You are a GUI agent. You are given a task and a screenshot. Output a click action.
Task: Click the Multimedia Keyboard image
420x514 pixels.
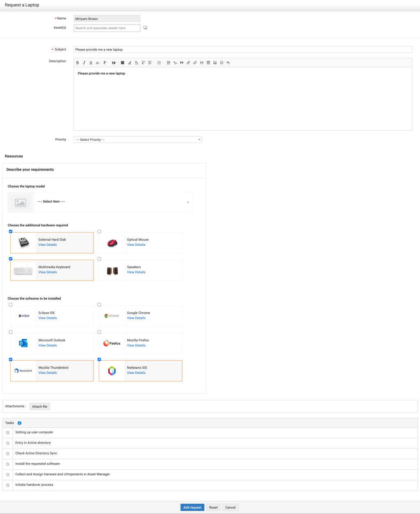(x=23, y=270)
